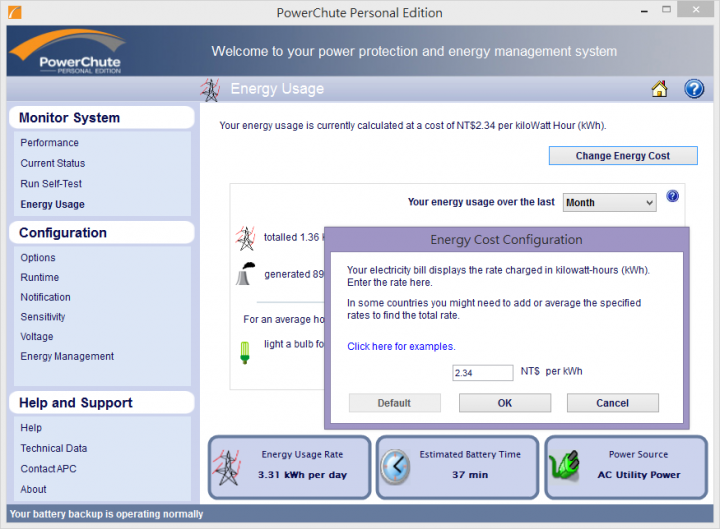This screenshot has height=529, width=720.
Task: Open Help under Help and Support
Action: coord(31,428)
